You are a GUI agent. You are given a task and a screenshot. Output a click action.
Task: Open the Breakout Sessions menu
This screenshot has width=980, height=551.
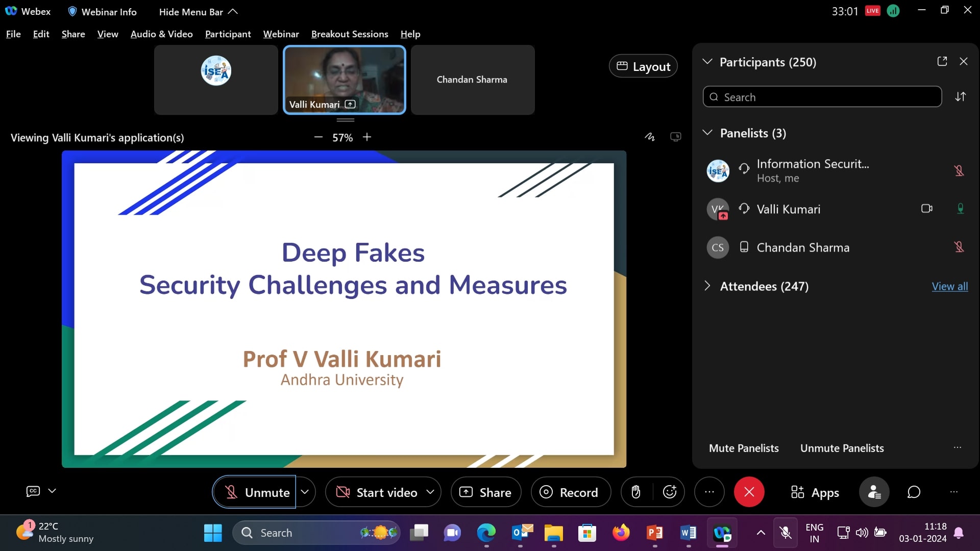coord(350,34)
